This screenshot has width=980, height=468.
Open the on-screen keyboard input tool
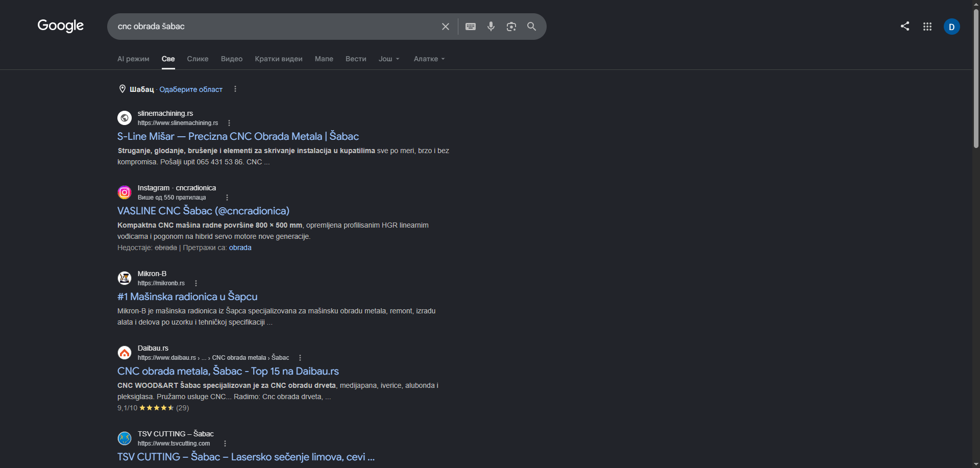coord(471,27)
